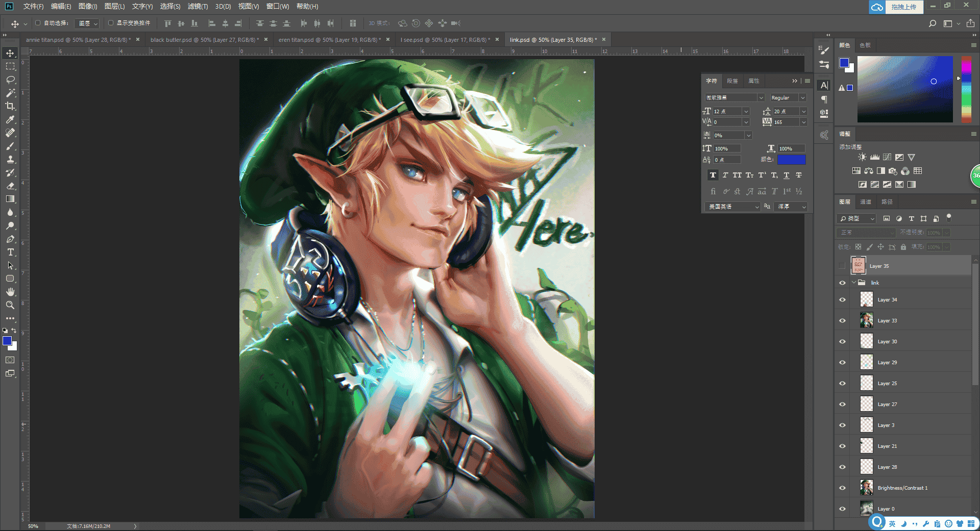Collapse the link layer group
The height and width of the screenshot is (531, 980).
point(853,283)
